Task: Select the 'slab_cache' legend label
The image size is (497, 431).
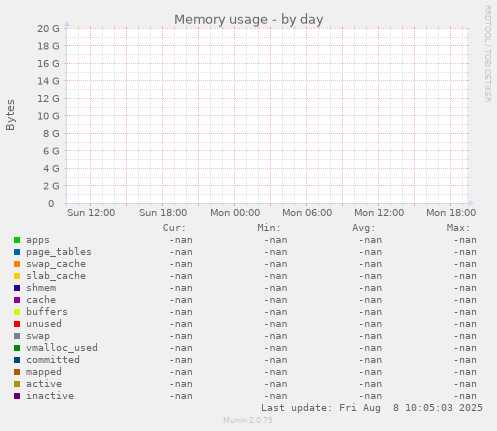Action: (x=56, y=276)
